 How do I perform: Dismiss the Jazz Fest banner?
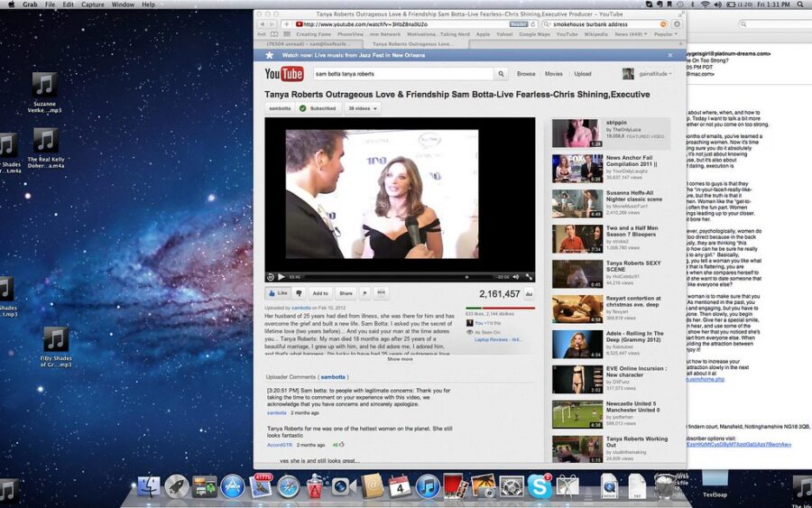(x=670, y=55)
